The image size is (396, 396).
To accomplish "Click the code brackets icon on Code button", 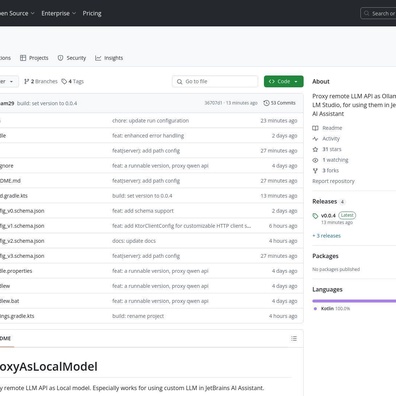I will (x=272, y=81).
